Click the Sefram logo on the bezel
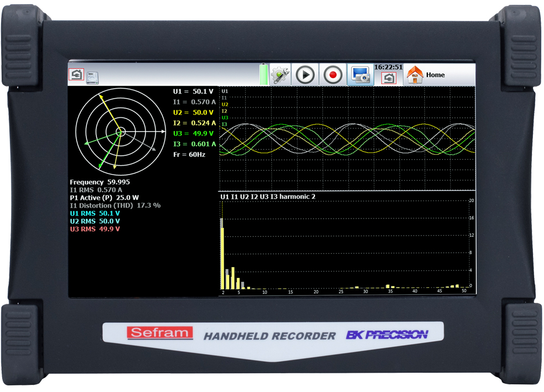Screen dimensions: 544x392 click(160, 333)
